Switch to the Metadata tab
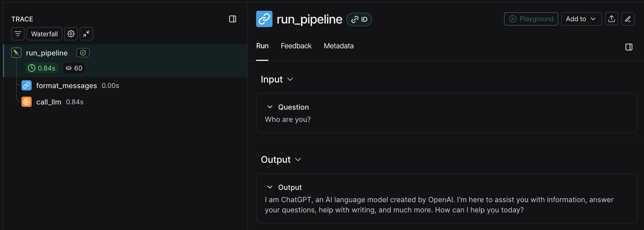This screenshot has height=230, width=644. click(339, 46)
